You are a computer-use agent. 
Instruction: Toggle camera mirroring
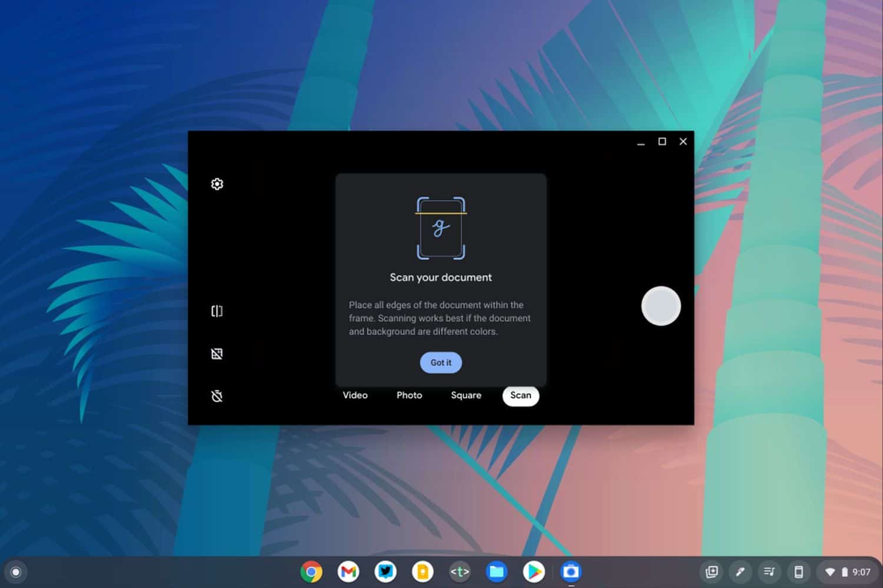coord(217,311)
